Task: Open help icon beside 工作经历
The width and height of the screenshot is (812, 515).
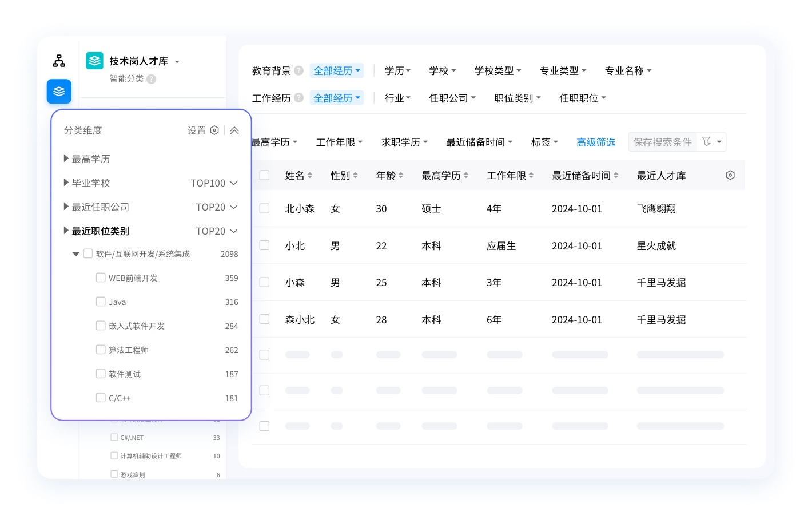Action: 298,98
